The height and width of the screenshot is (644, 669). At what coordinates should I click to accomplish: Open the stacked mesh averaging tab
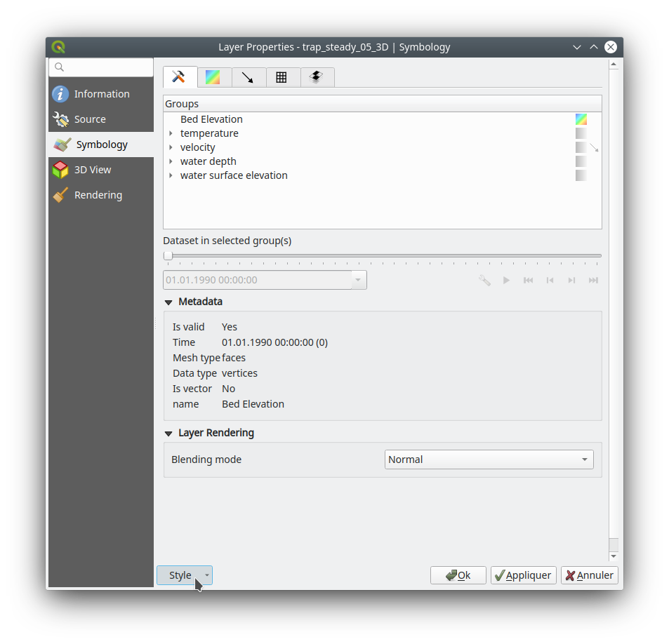[x=317, y=77]
